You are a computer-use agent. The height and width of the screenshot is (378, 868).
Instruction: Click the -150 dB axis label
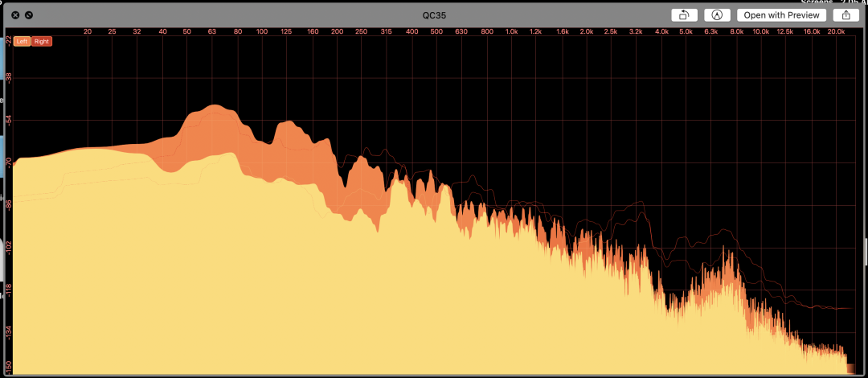pyautogui.click(x=8, y=368)
